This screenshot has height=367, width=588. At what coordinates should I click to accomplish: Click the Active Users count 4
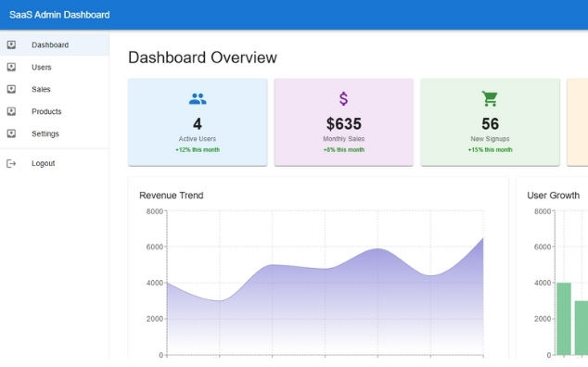198,124
